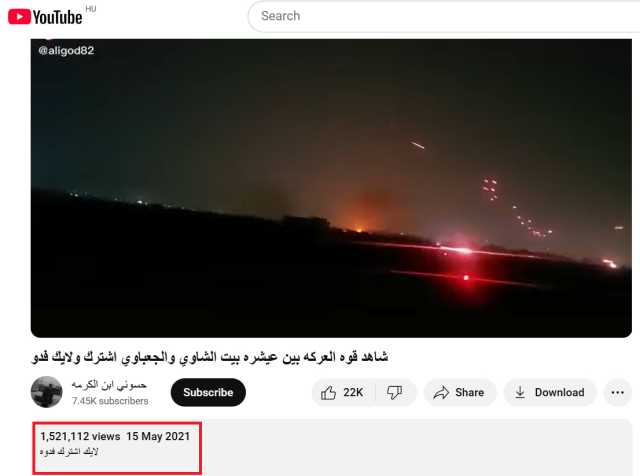Open the channel name link beside avatar
This screenshot has height=476, width=640.
click(109, 385)
